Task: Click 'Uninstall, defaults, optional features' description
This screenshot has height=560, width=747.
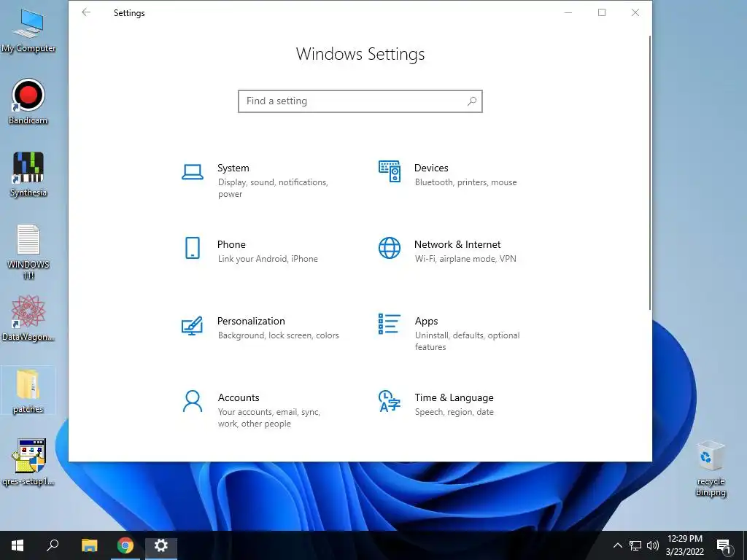Action: [467, 341]
